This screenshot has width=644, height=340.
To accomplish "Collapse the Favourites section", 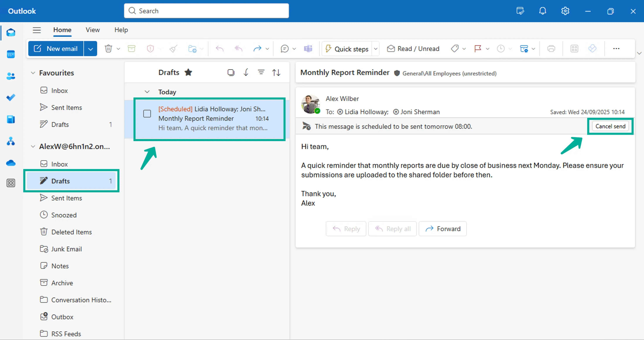I will 33,73.
